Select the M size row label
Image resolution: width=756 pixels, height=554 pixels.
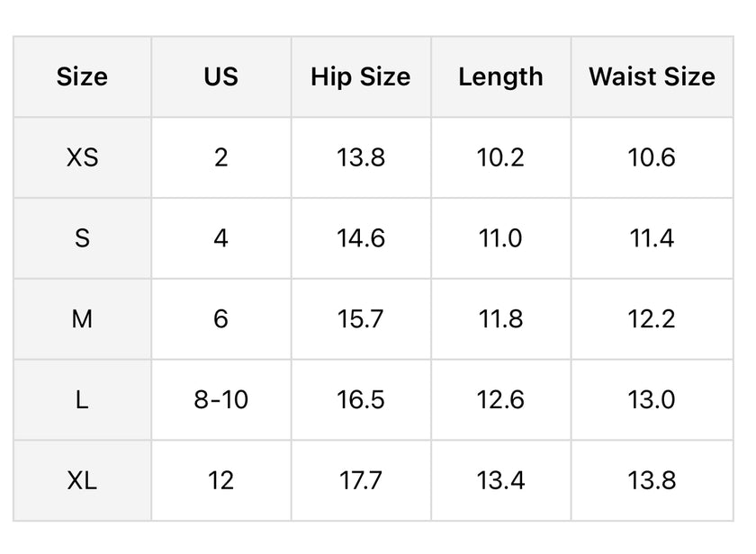coord(82,319)
